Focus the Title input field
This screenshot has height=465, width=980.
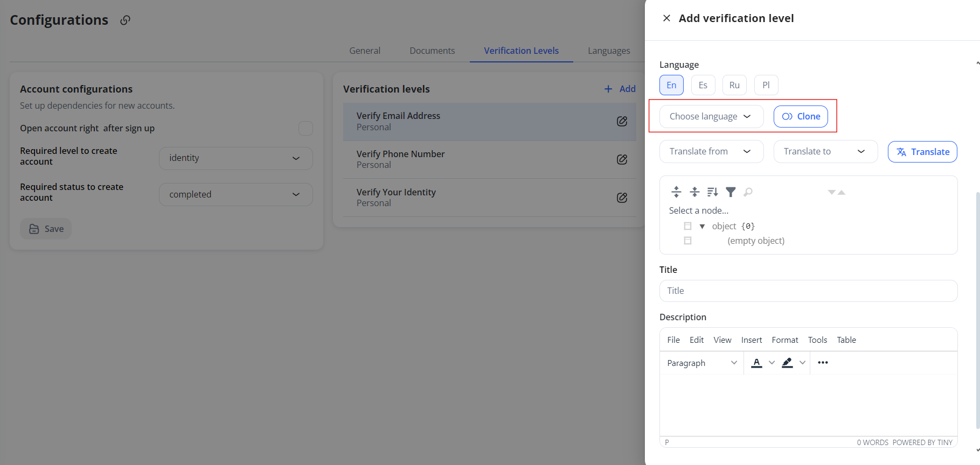(x=808, y=291)
